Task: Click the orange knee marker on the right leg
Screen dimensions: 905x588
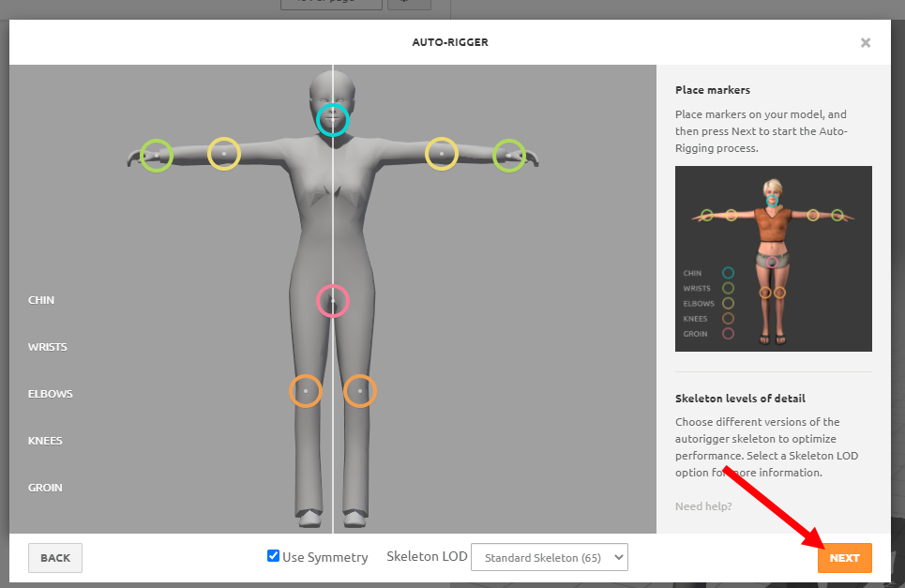Action: 360,391
